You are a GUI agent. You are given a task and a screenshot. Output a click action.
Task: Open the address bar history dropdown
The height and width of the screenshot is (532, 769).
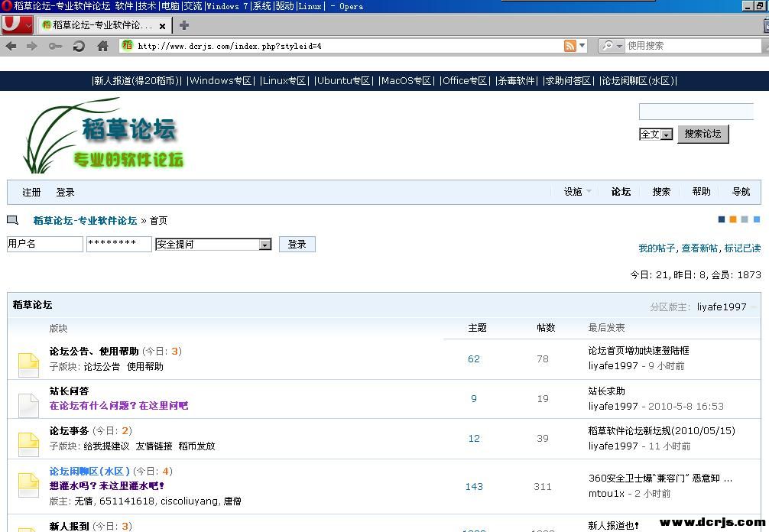tap(582, 46)
